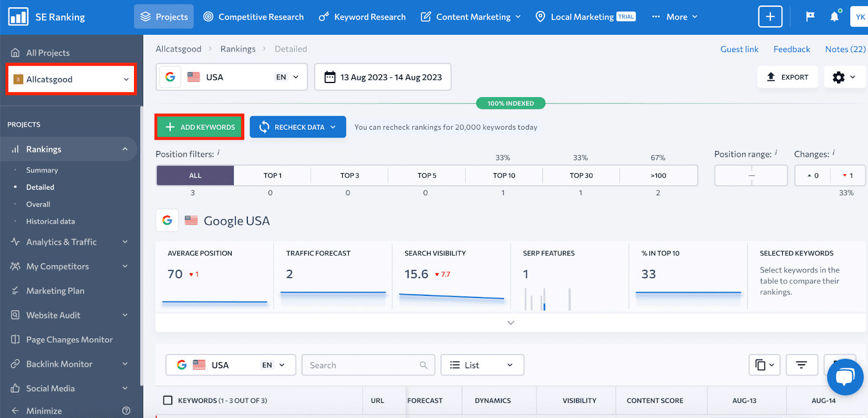Select the >100 position filter
Image resolution: width=868 pixels, height=418 pixels.
pos(659,175)
